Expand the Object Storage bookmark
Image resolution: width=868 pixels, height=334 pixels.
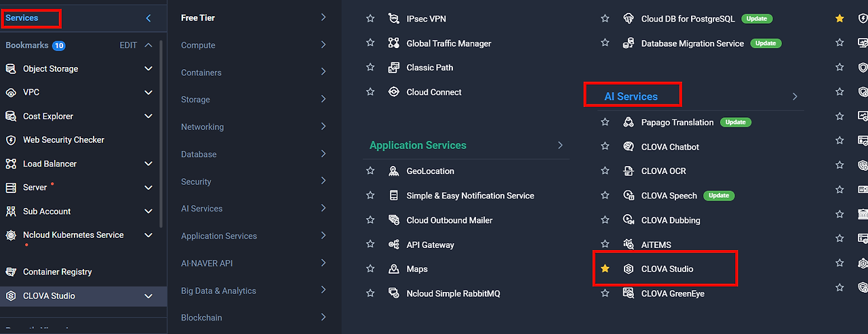pyautogui.click(x=149, y=68)
